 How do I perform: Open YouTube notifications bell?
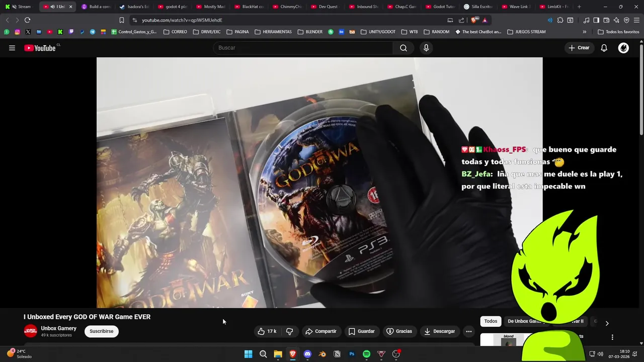point(604,48)
